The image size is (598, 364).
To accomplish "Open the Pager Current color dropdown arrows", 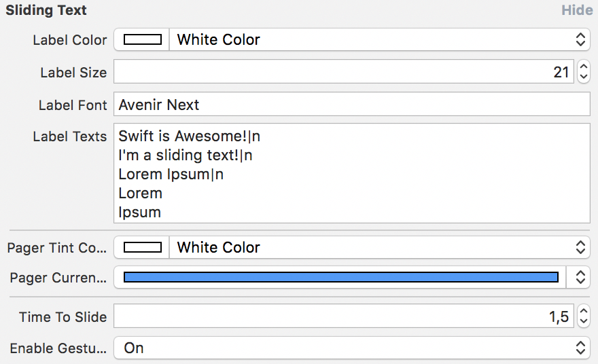I will point(580,277).
